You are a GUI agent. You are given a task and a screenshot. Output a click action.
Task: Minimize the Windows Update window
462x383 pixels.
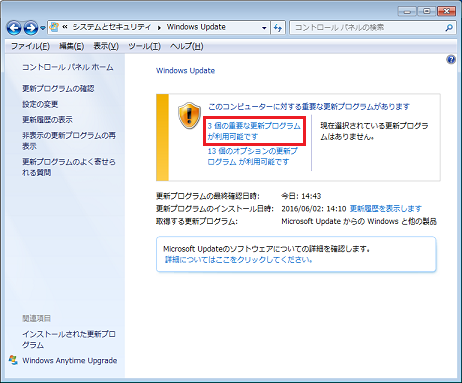407,11
